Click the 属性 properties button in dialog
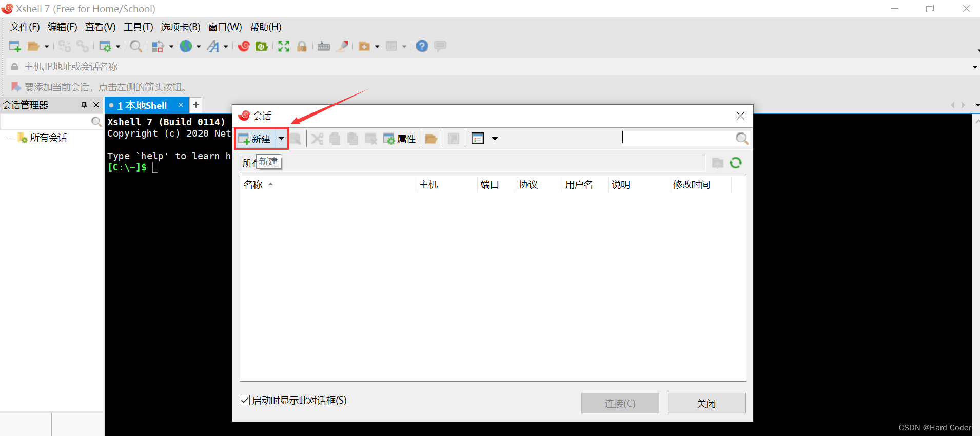 pyautogui.click(x=400, y=139)
